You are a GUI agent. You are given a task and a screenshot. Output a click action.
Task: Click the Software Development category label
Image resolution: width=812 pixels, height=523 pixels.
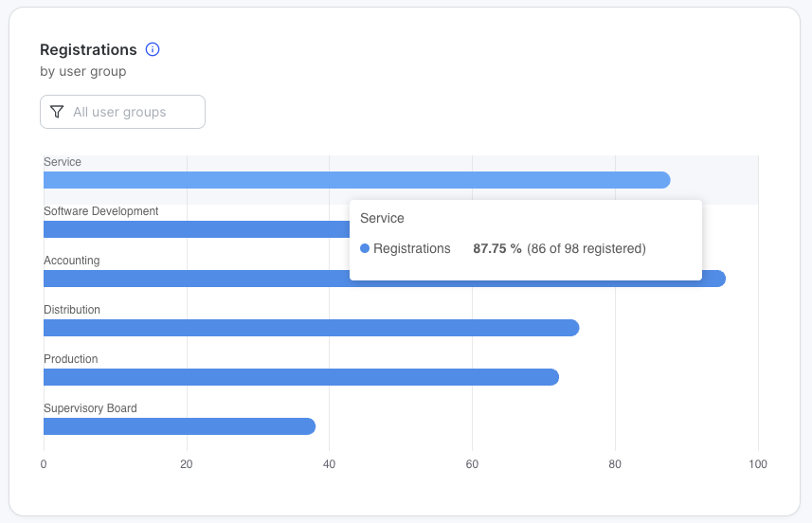(x=101, y=211)
